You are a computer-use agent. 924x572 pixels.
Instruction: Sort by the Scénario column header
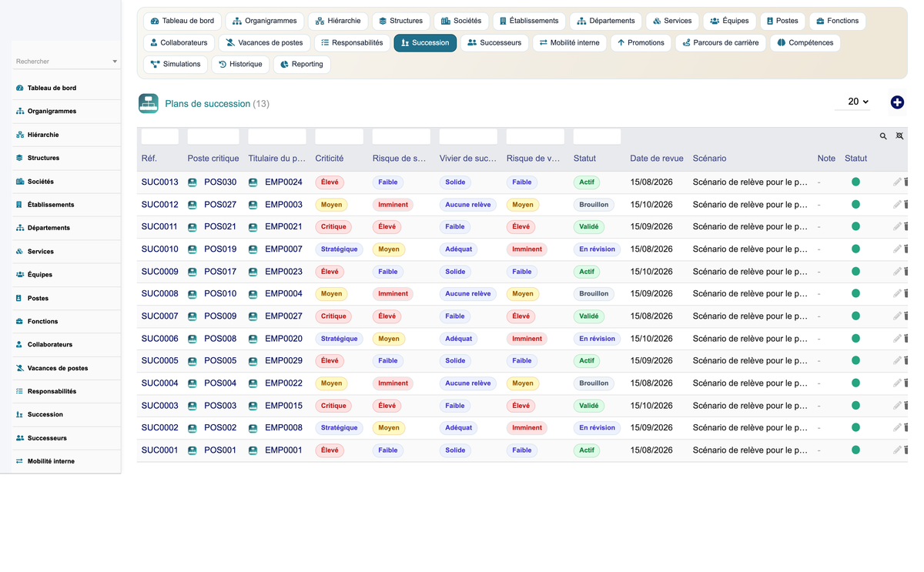pos(709,159)
